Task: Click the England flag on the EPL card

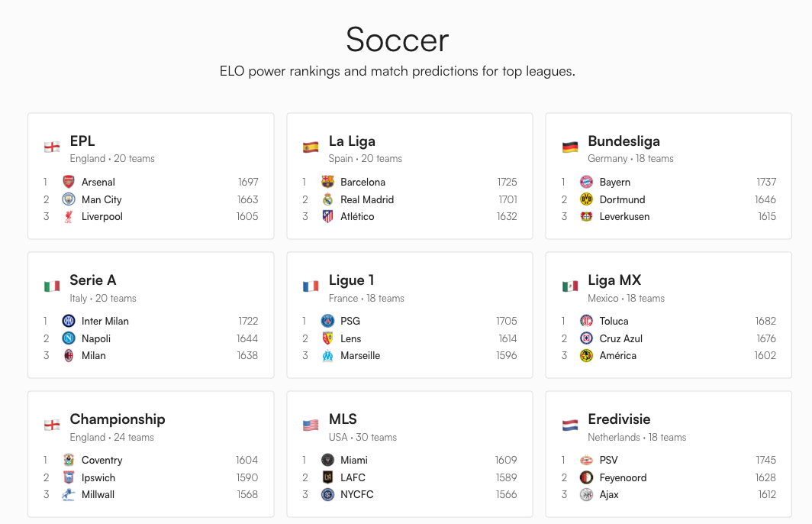Action: (x=52, y=144)
